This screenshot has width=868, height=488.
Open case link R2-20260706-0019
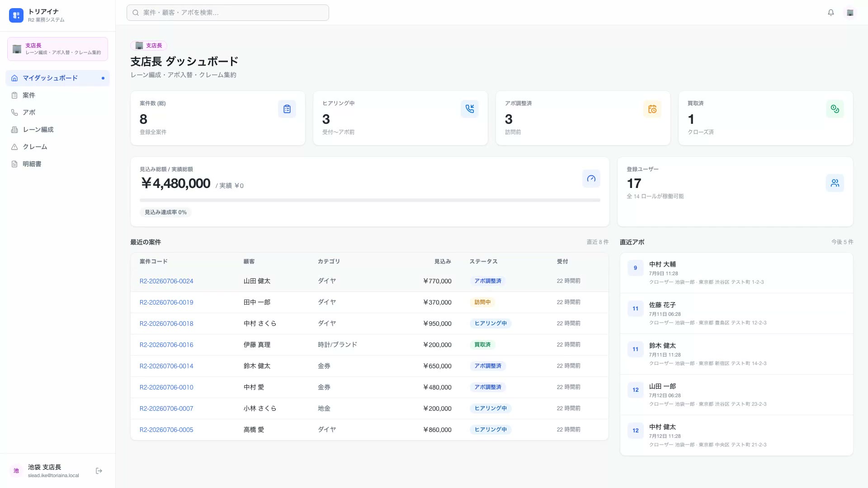click(x=166, y=302)
